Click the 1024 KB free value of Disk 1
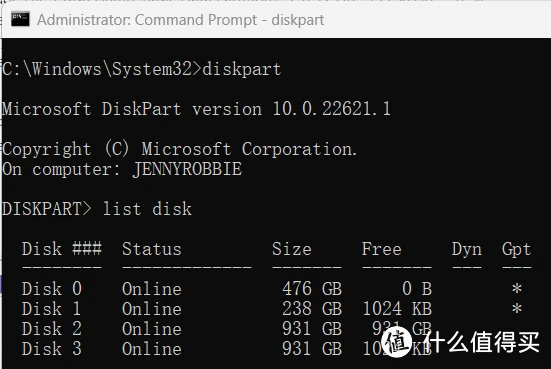The height and width of the screenshot is (369, 551). point(397,309)
